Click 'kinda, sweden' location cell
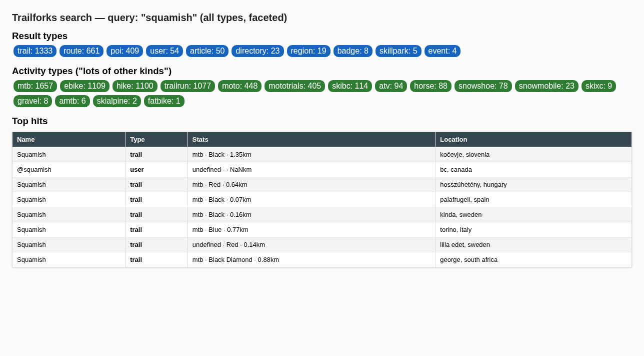644x356 pixels. (x=533, y=215)
